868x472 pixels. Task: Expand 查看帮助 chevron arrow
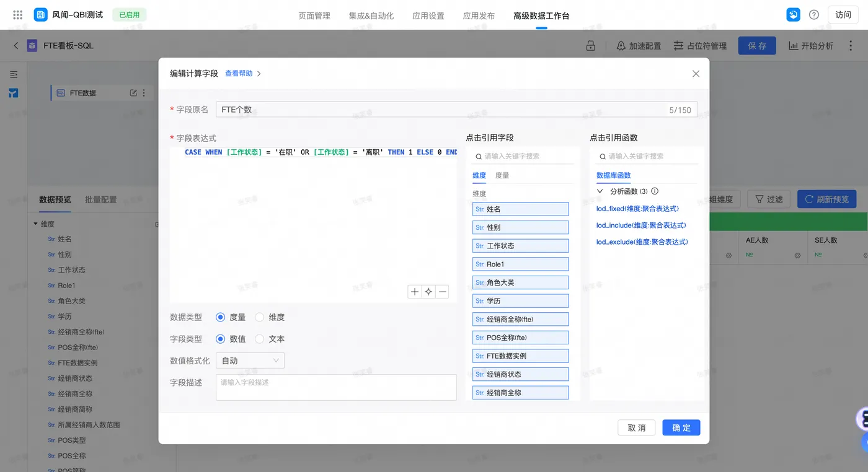tap(259, 74)
